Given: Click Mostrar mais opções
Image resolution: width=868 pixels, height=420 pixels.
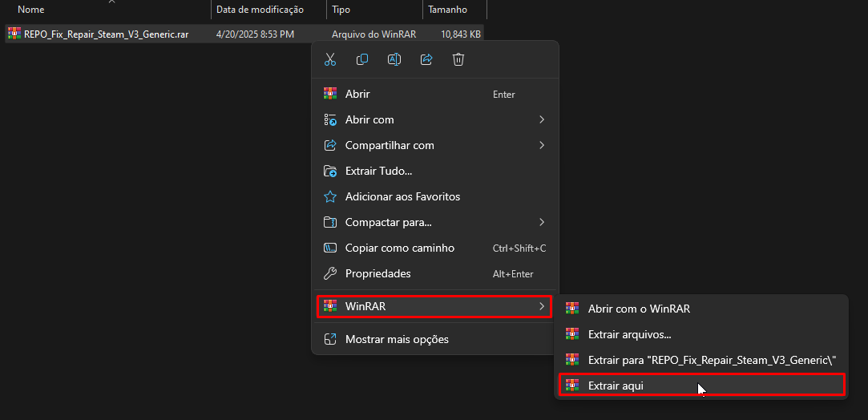Looking at the screenshot, I should pos(434,339).
